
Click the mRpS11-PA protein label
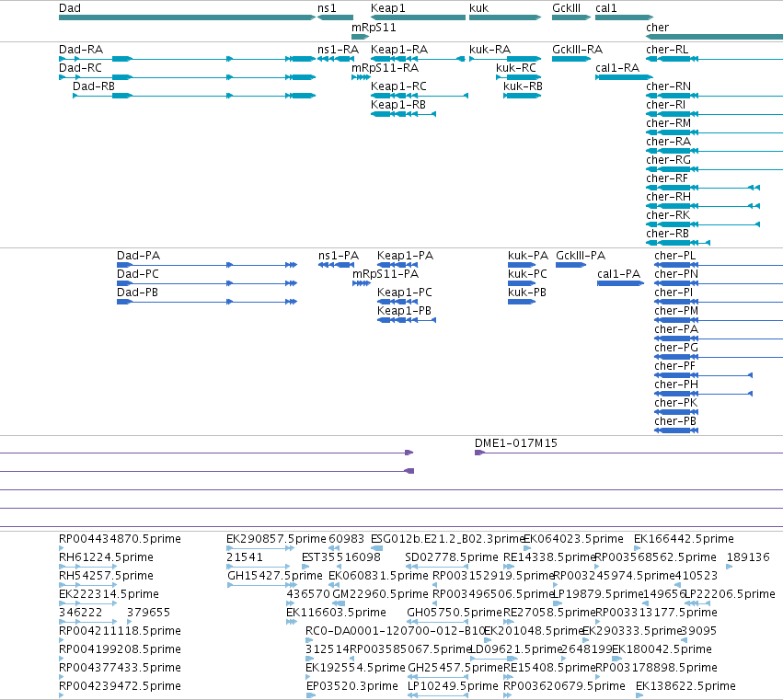[386, 274]
